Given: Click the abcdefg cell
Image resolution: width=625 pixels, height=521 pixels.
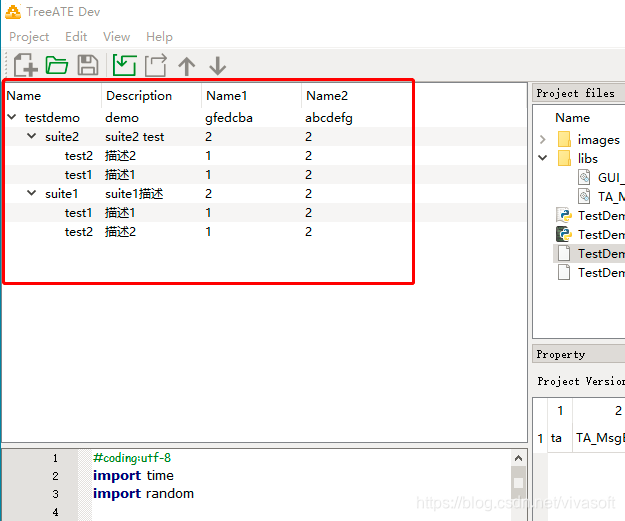Looking at the screenshot, I should point(329,118).
